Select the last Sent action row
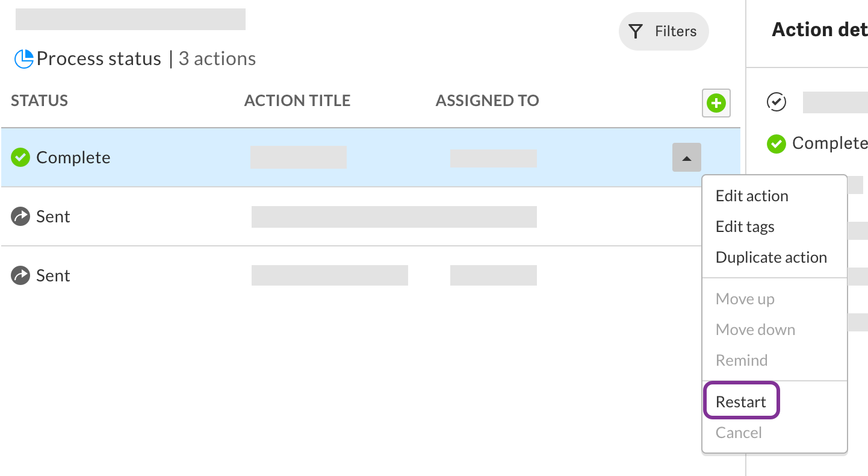The width and height of the screenshot is (868, 476). point(352,275)
